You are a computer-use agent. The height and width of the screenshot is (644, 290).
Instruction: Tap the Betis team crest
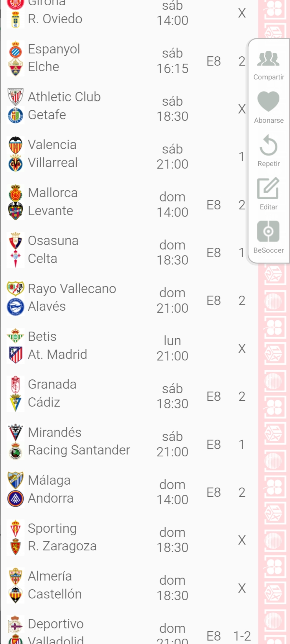[15, 336]
